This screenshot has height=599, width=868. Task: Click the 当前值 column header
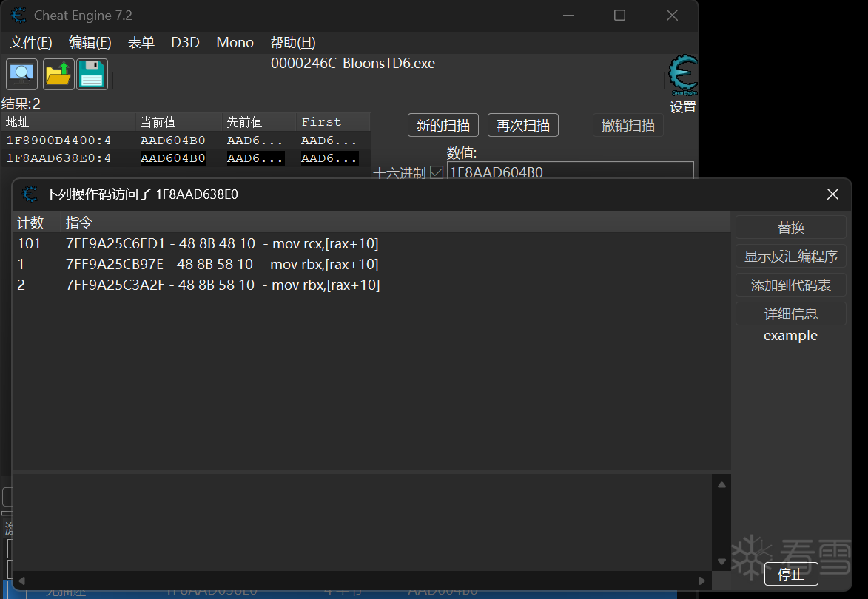179,122
